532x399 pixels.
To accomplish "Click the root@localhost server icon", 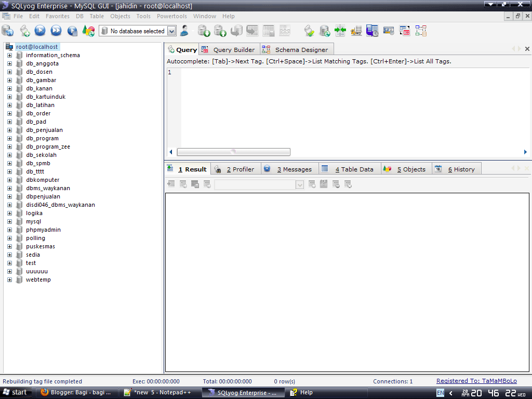I will (x=9, y=47).
